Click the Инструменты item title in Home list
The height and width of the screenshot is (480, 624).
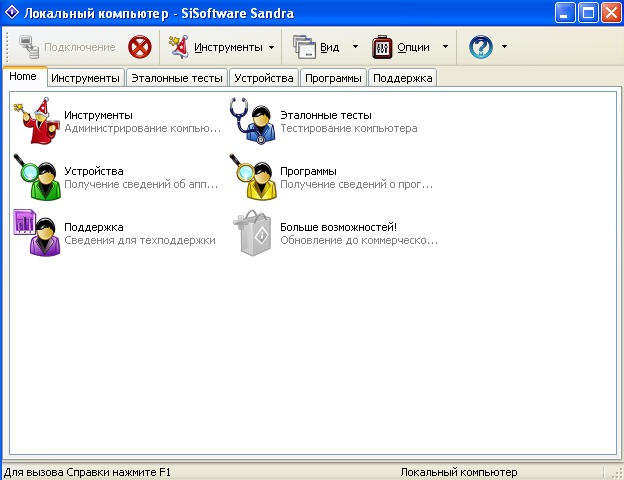(98, 115)
